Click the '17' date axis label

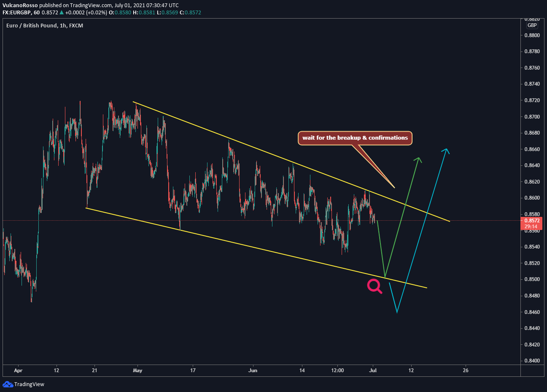click(193, 370)
